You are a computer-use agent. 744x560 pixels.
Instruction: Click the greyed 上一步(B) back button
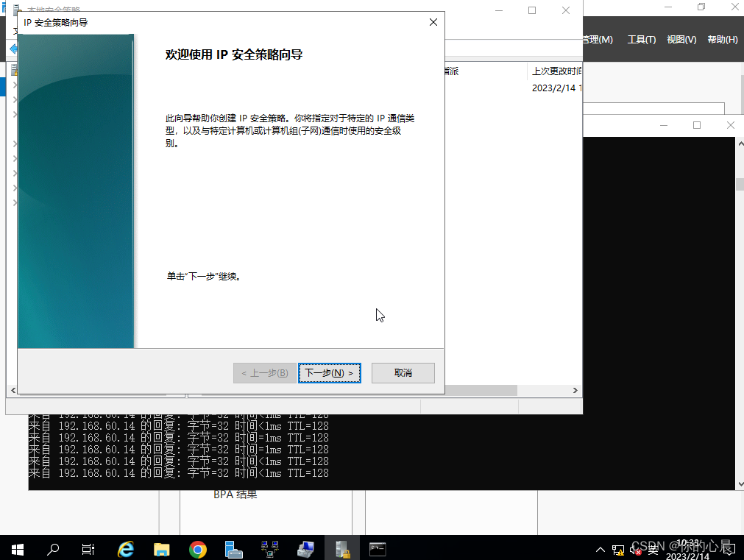click(265, 373)
